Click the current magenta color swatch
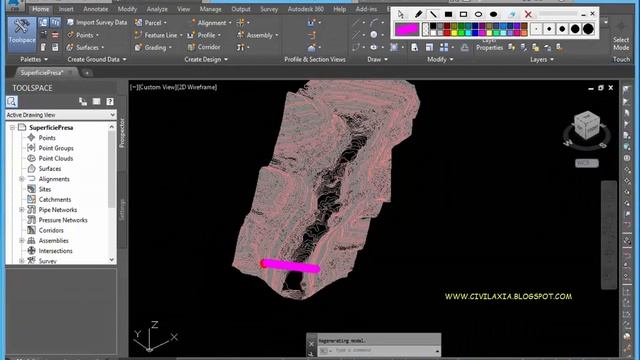The width and height of the screenshot is (640, 360). click(407, 29)
